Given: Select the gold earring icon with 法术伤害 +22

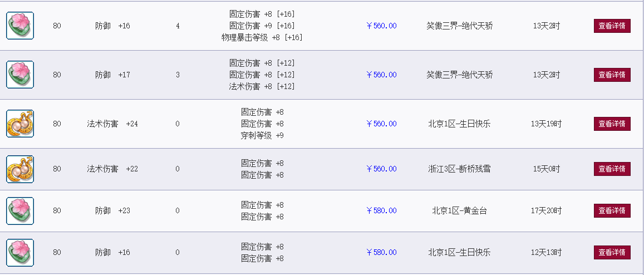Looking at the screenshot, I should point(20,169).
